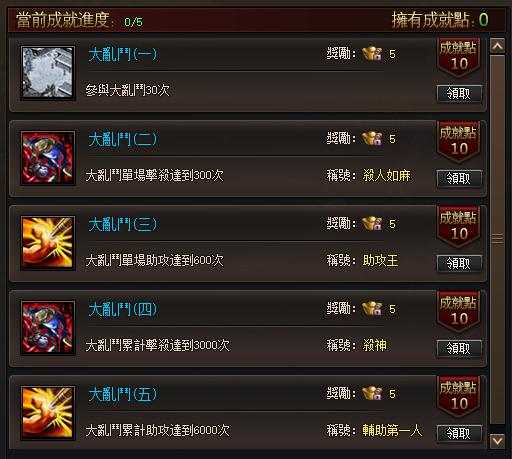512x459 pixels.
Task: Click the 大亂鬥(三) fist strike icon
Action: pos(48,243)
